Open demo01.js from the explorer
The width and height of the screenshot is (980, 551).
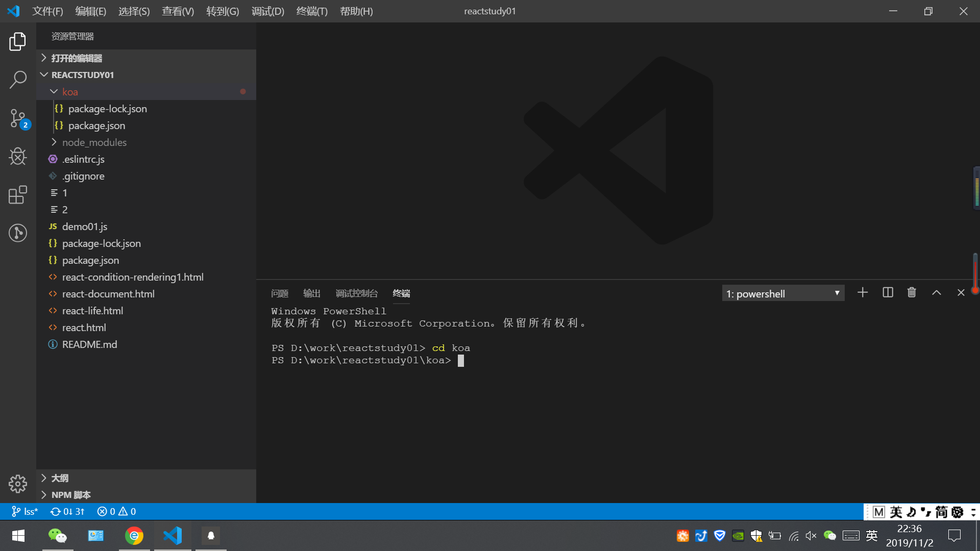point(85,226)
